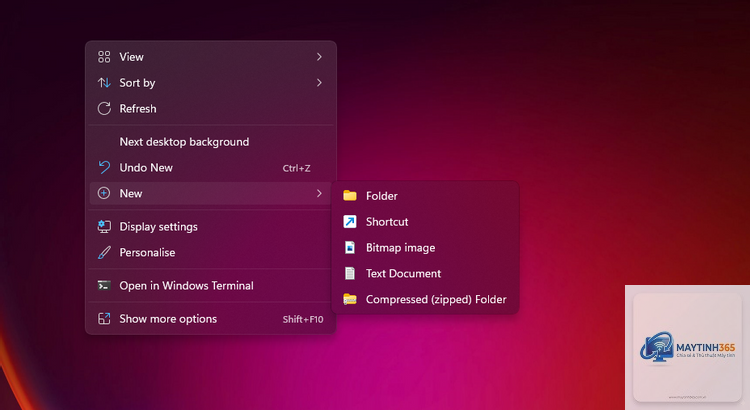750x410 pixels.
Task: Click the Display settings monitor icon
Action: tap(104, 226)
